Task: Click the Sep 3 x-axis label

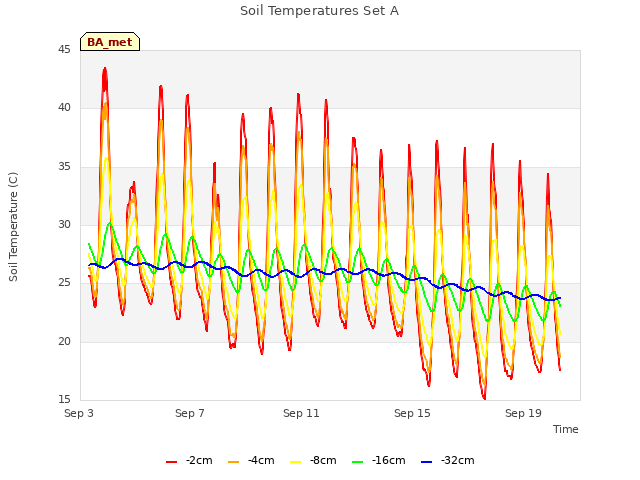Action: [79, 413]
